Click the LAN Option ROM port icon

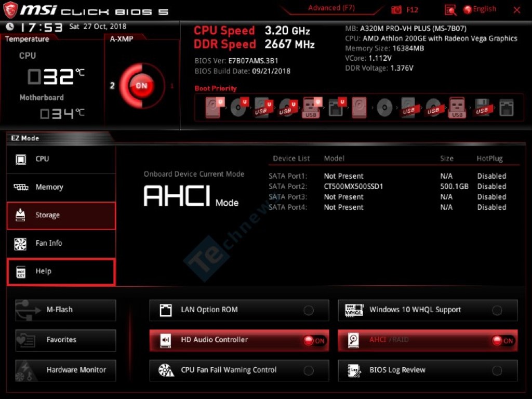pyautogui.click(x=166, y=310)
